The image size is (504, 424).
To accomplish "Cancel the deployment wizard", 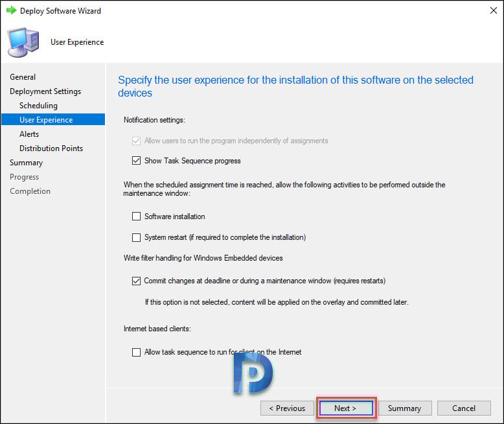I will [464, 408].
